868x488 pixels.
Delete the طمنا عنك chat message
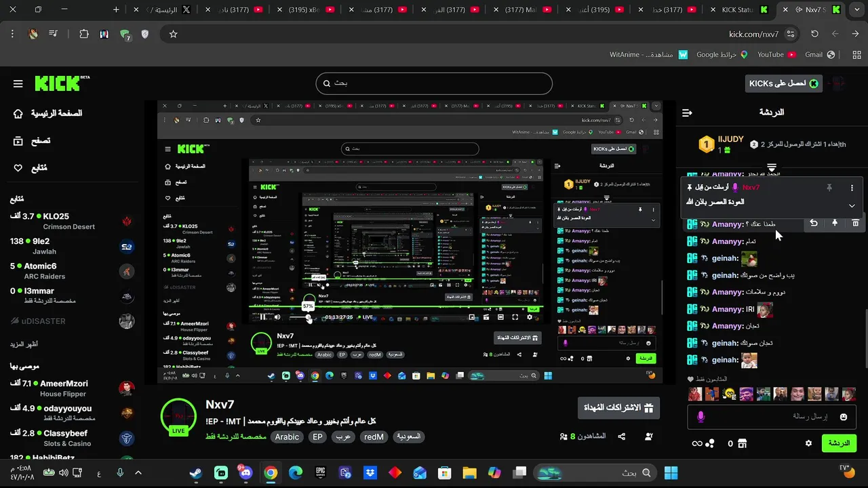coord(856,223)
